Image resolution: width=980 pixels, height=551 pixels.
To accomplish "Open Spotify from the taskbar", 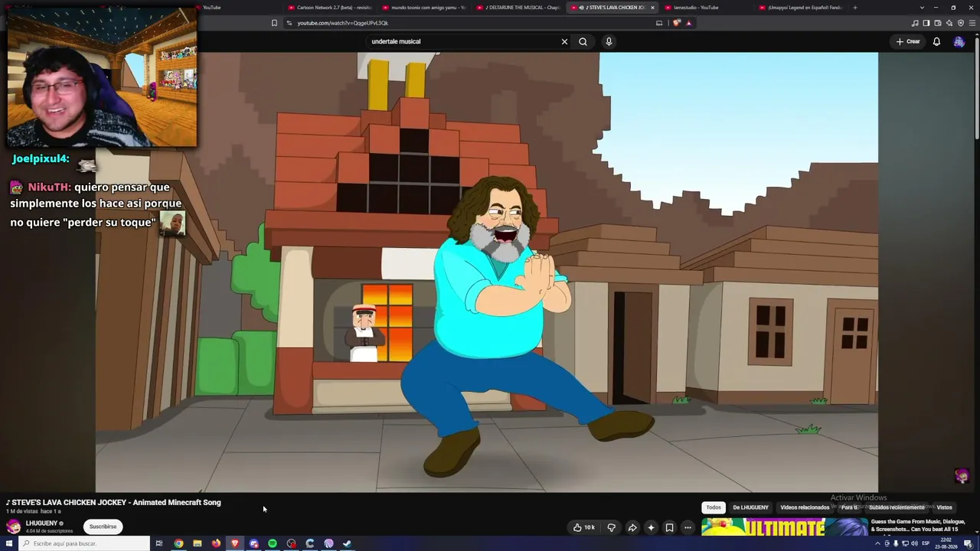I will coord(273,543).
